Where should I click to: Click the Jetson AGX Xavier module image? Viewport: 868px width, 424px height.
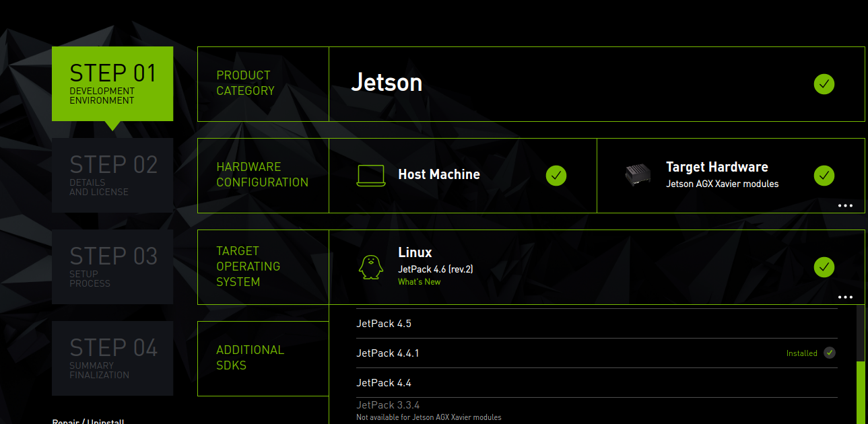(x=638, y=175)
